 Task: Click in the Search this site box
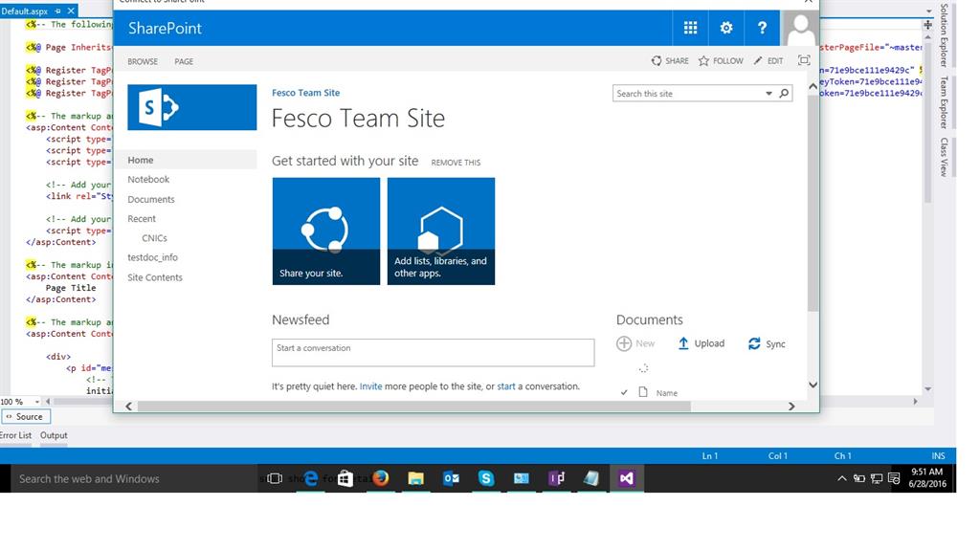687,94
